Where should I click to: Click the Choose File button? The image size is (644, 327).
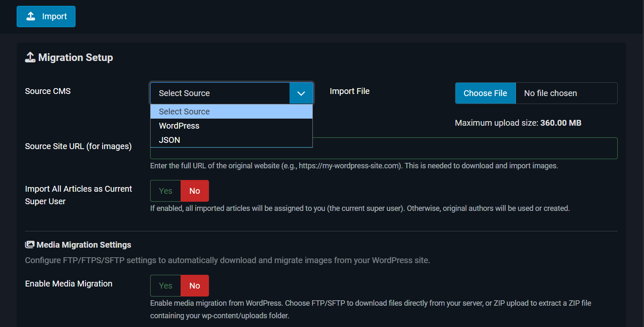pyautogui.click(x=485, y=93)
